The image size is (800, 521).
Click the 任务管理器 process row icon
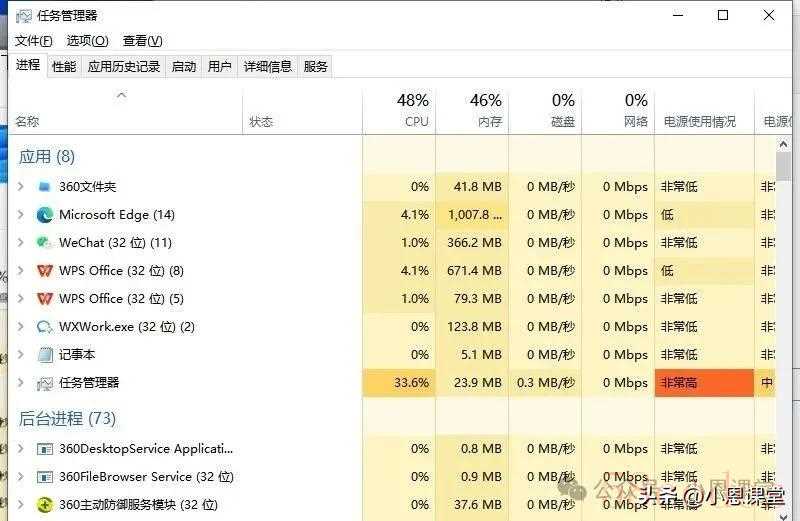[x=44, y=383]
